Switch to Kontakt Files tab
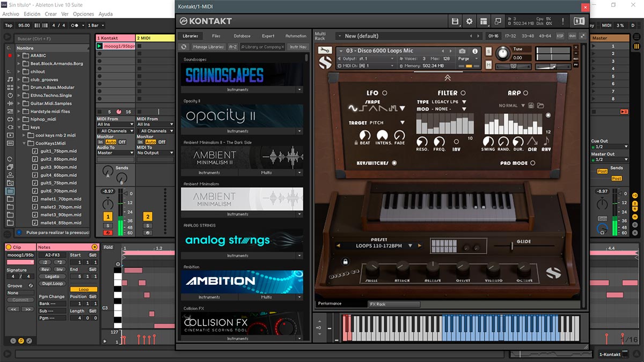 click(216, 36)
